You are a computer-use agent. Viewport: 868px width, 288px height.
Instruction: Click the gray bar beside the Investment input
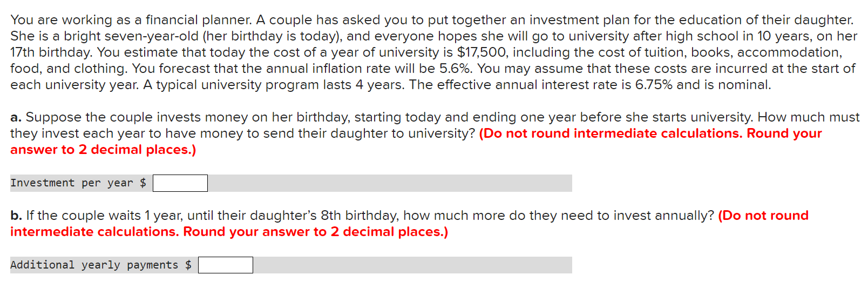point(389,183)
